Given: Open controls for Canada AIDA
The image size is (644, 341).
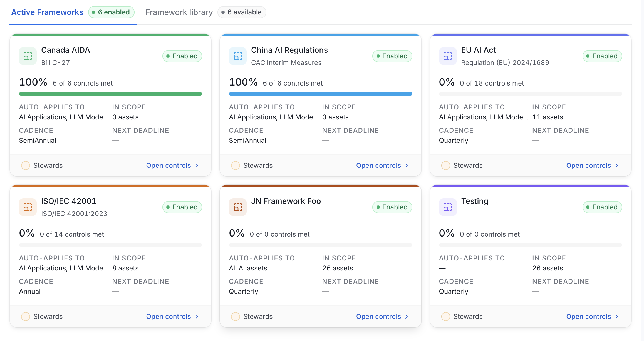Looking at the screenshot, I should pyautogui.click(x=172, y=166).
